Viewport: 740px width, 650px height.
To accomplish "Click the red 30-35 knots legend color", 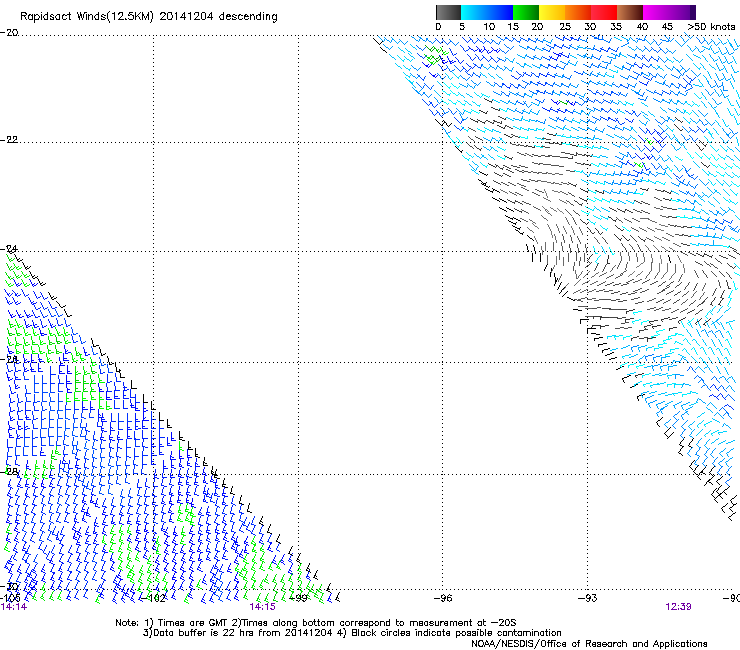I will click(x=604, y=12).
